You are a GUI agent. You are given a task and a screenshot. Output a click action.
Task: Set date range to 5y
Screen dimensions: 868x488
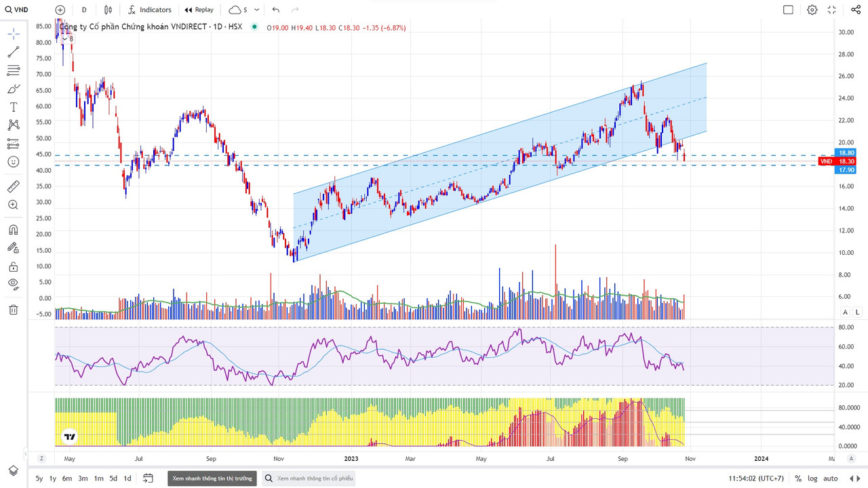pos(39,479)
